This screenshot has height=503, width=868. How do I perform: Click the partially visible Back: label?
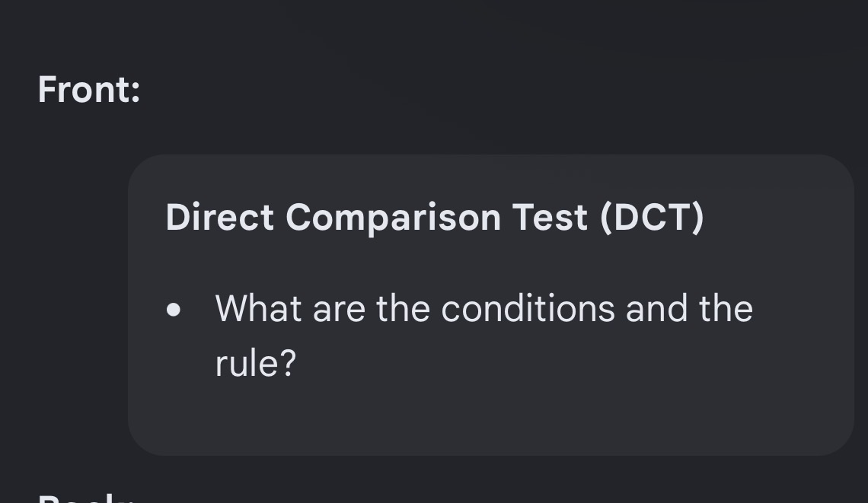point(86,498)
